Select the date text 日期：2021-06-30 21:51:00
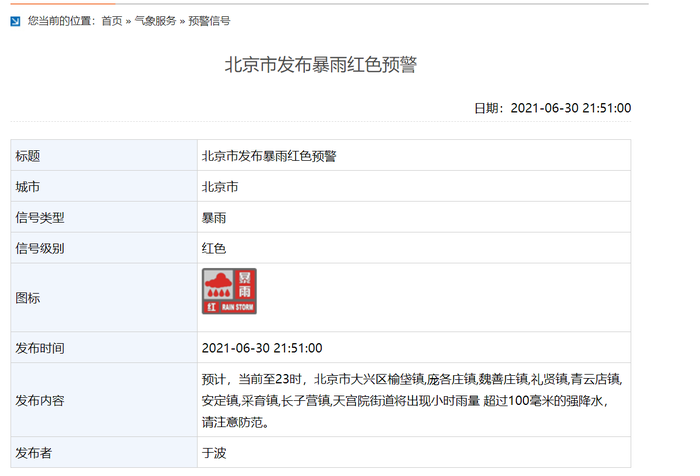The height and width of the screenshot is (476, 700). (553, 108)
